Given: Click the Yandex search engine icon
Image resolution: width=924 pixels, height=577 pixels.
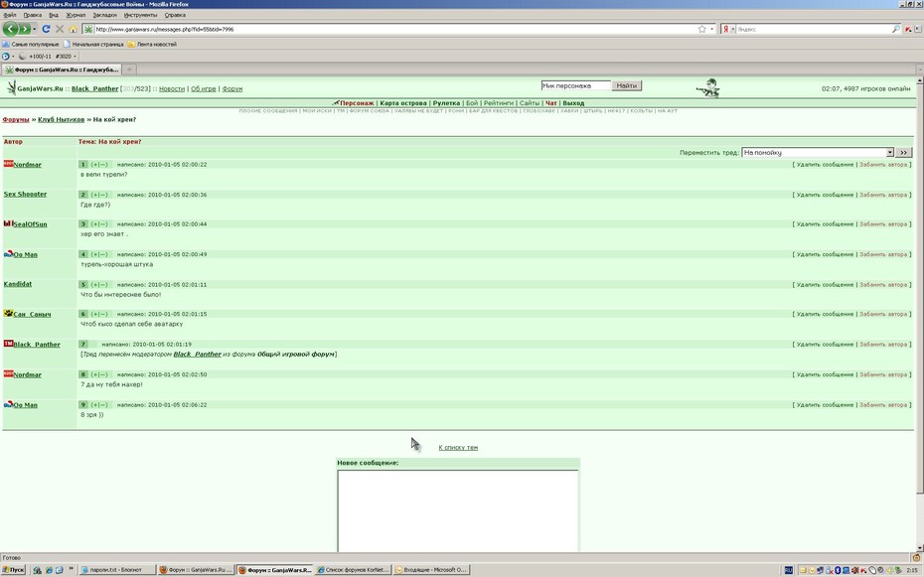Looking at the screenshot, I should (x=725, y=29).
